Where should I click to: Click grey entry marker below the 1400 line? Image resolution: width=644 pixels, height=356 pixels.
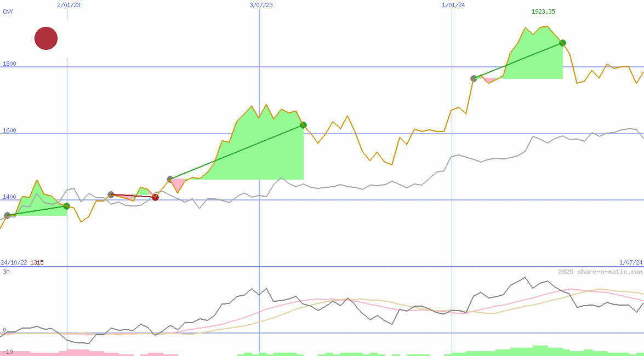pos(7,216)
